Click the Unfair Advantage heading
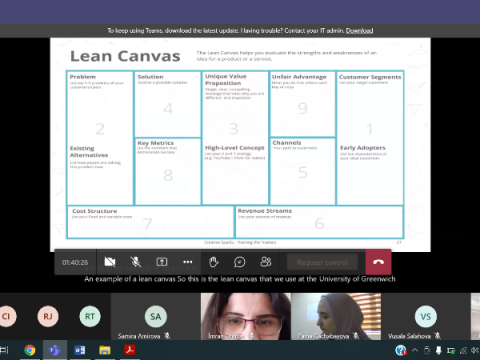480x360 pixels. point(299,77)
